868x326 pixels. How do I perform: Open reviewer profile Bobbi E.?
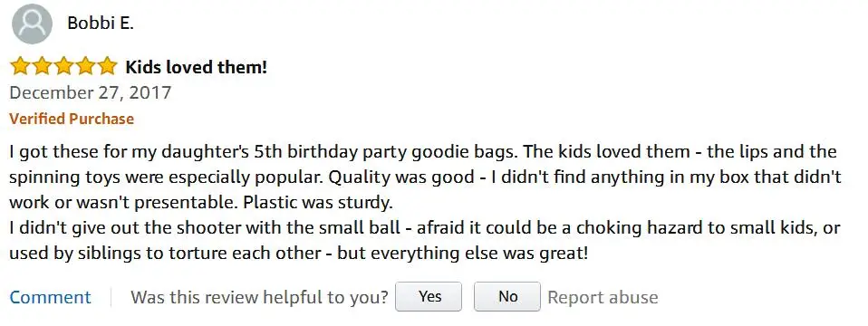click(101, 24)
